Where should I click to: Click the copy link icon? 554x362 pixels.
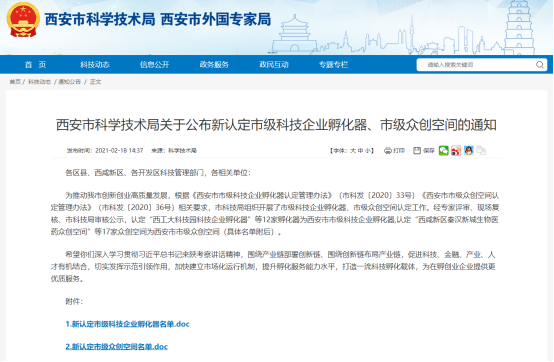point(481,151)
